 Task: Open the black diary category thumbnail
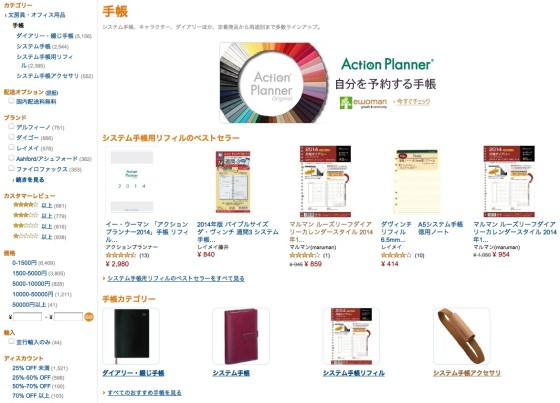tap(131, 336)
